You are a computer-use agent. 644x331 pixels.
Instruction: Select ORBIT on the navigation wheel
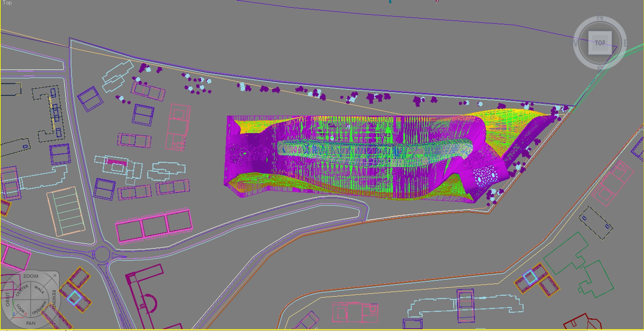(8, 299)
